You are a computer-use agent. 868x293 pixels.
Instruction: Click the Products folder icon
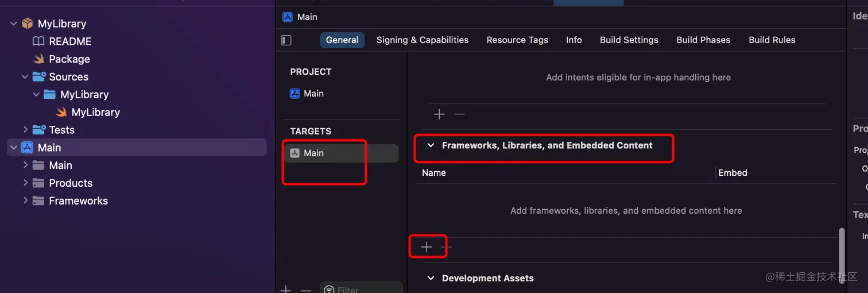click(38, 183)
